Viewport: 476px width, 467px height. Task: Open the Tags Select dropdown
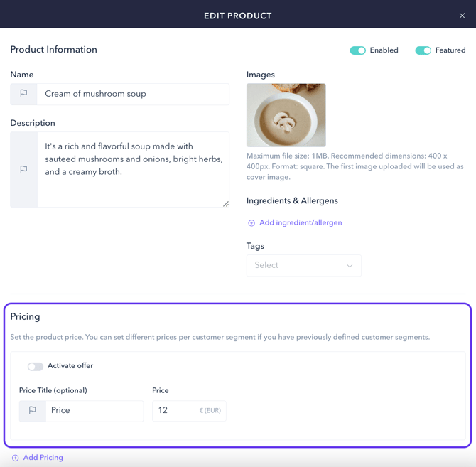pyautogui.click(x=304, y=265)
